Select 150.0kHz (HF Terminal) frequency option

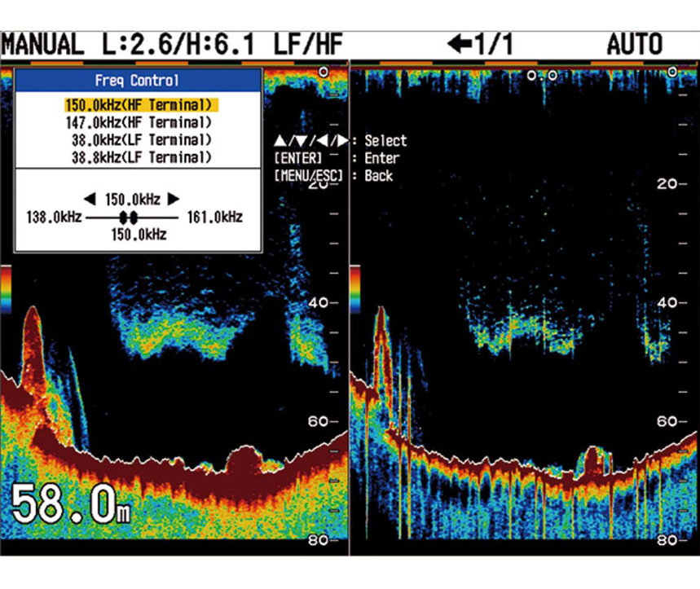[142, 105]
